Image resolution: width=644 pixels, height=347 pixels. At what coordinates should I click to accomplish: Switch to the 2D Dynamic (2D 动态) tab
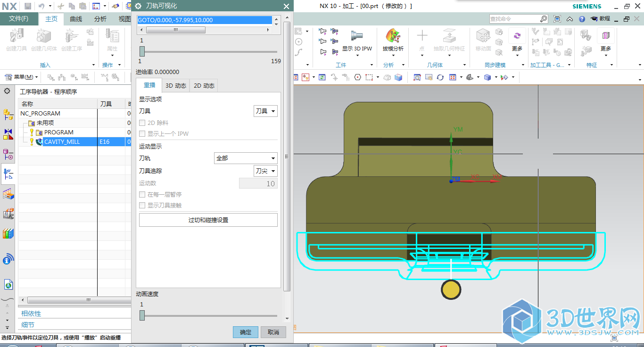[x=204, y=86]
